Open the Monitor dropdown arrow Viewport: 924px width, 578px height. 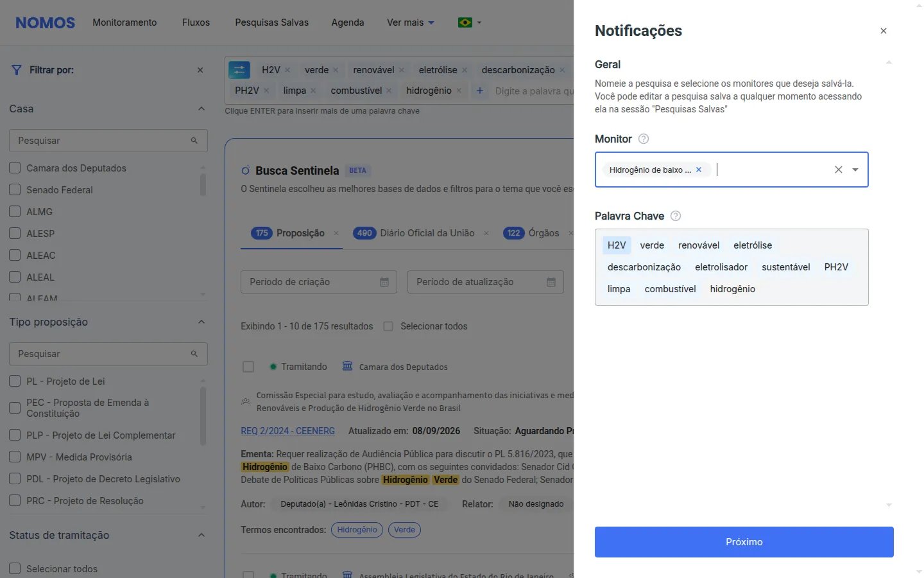[855, 170]
